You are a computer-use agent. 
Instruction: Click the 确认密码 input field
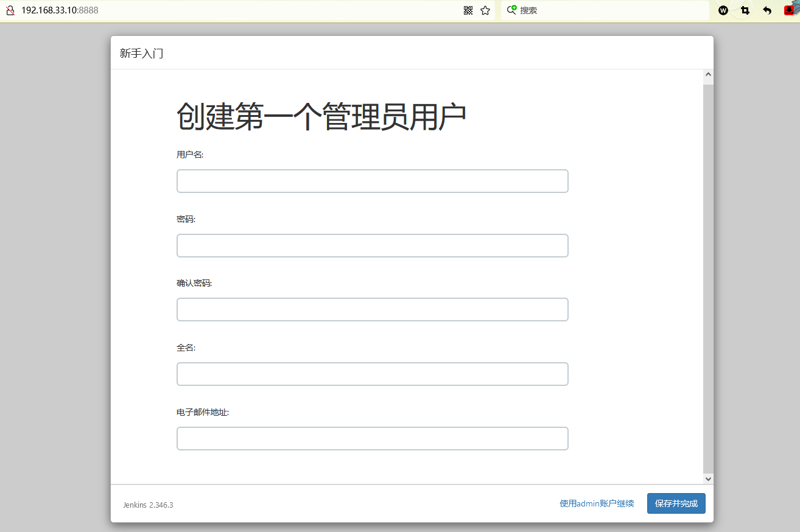[x=372, y=310]
